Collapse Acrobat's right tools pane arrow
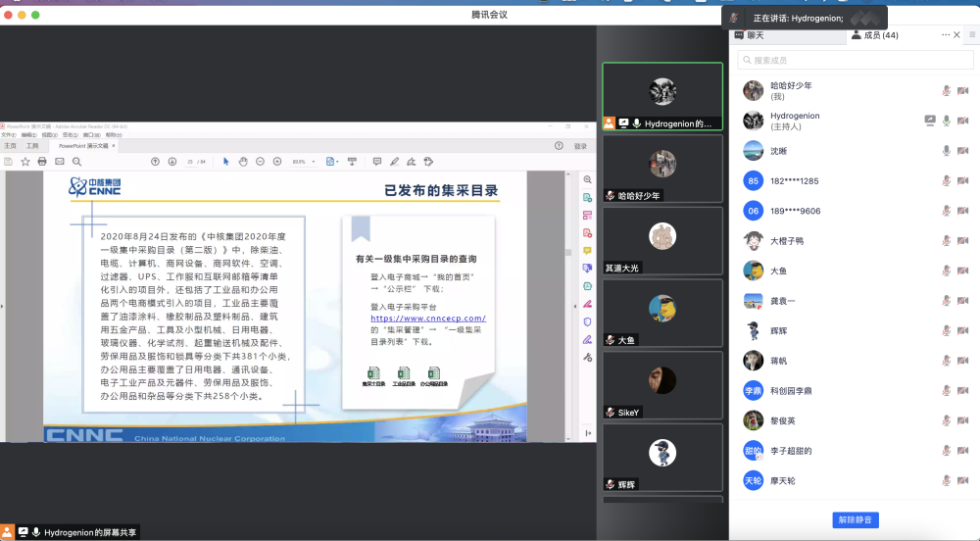This screenshot has height=541, width=980. (x=575, y=306)
